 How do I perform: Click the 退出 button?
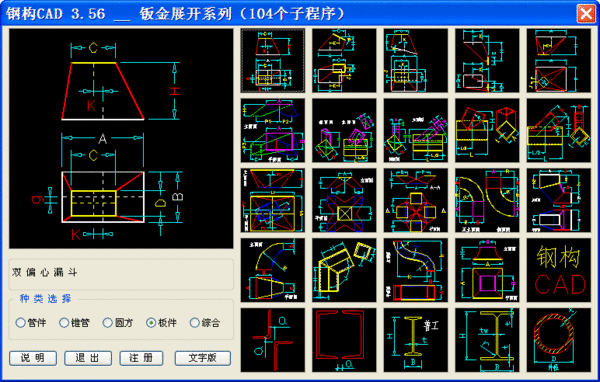[88, 358]
